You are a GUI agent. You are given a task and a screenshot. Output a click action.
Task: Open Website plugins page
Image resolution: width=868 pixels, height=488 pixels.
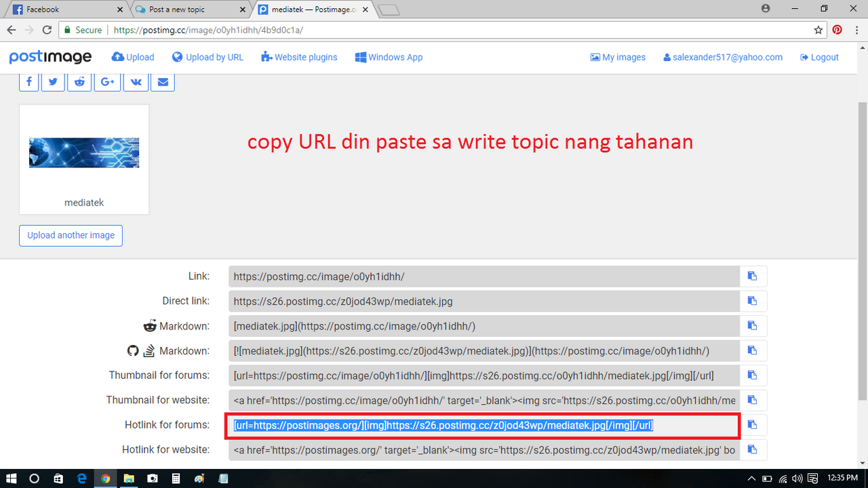(x=299, y=57)
